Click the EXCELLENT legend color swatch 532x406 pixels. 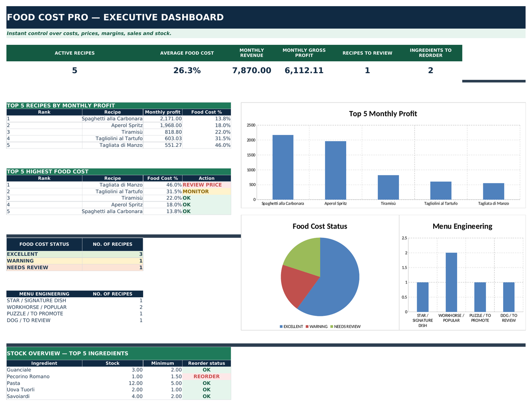click(x=281, y=327)
